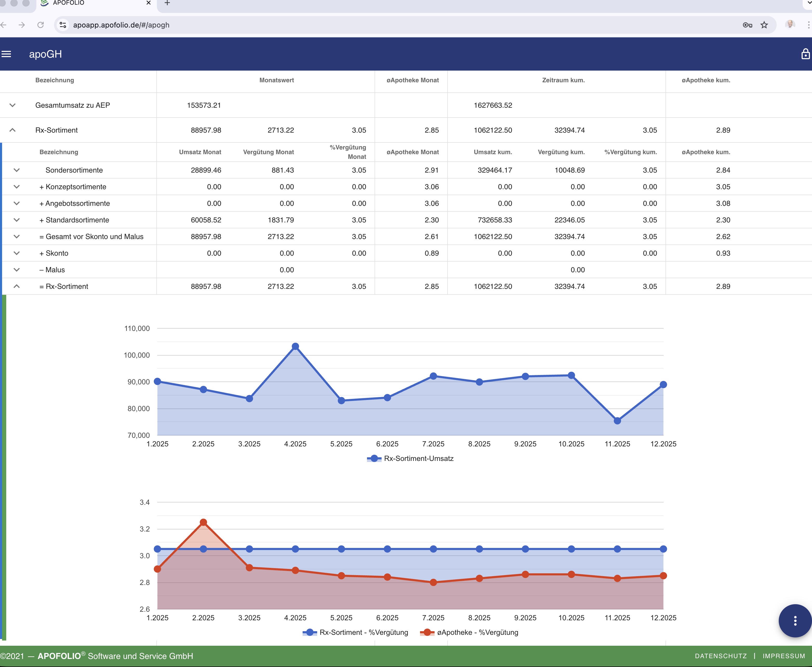Expand the Gesamtumsatz zu AEP row
This screenshot has width=812, height=667.
coord(12,105)
